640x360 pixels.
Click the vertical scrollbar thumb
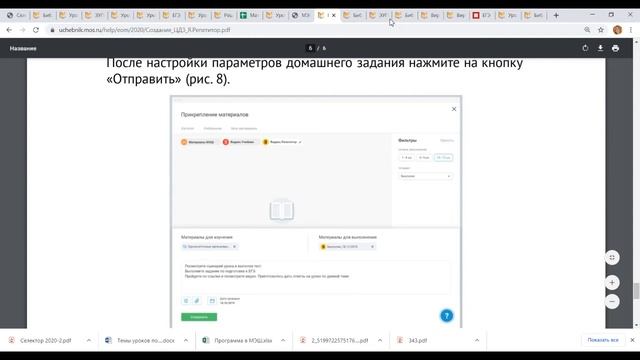click(x=636, y=291)
